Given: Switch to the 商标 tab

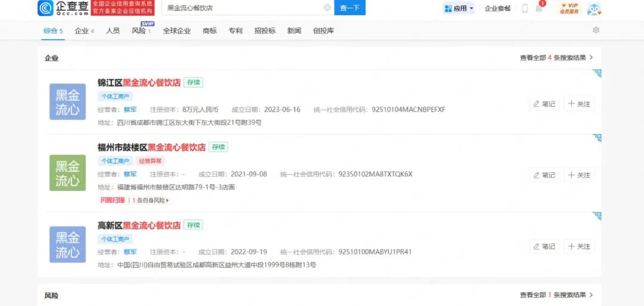Looking at the screenshot, I should pyautogui.click(x=209, y=31).
